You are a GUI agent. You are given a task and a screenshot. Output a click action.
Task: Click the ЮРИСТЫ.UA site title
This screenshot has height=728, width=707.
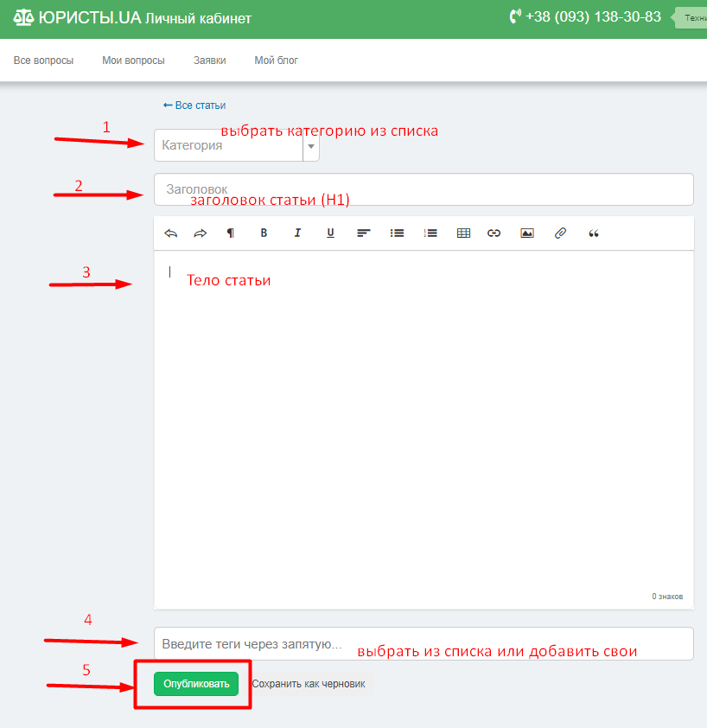(x=90, y=17)
